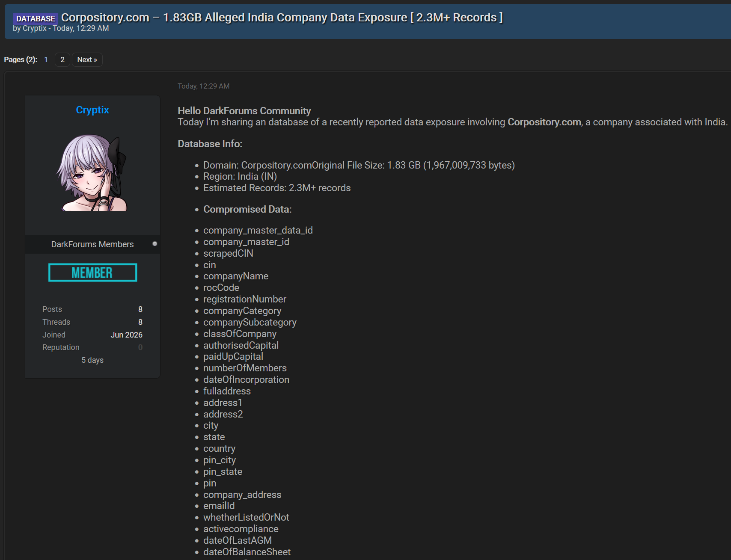The height and width of the screenshot is (560, 731).
Task: Click the Posts count 8
Action: tap(140, 309)
